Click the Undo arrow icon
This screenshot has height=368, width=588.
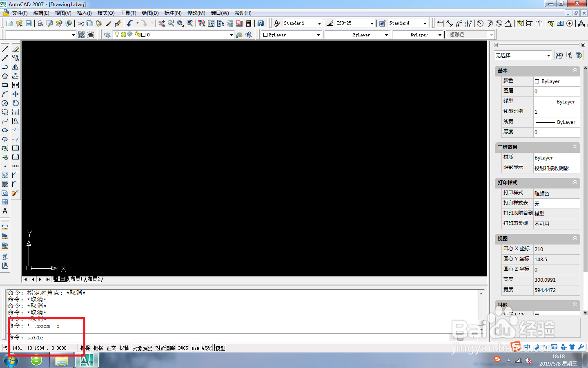[x=130, y=23]
